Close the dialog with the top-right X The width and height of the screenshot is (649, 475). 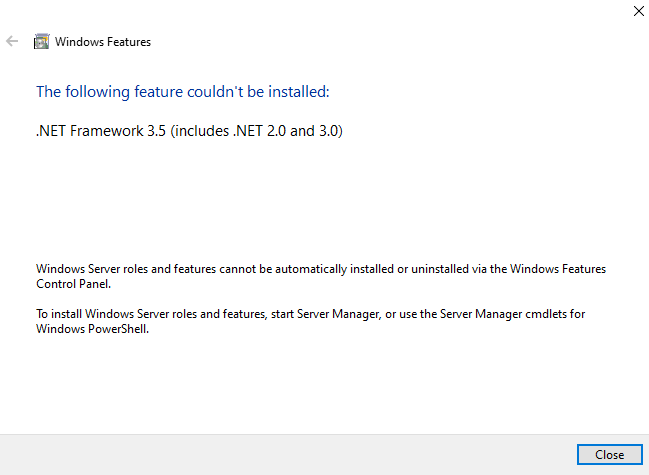pos(638,11)
